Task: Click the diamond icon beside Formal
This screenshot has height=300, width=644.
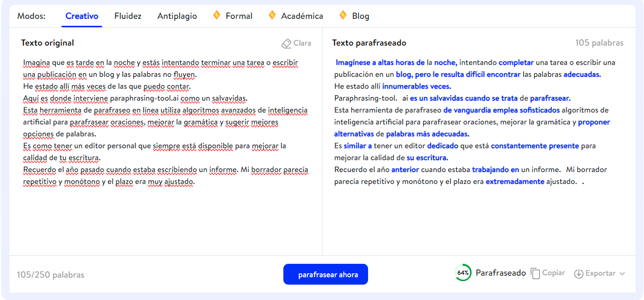Action: click(216, 15)
